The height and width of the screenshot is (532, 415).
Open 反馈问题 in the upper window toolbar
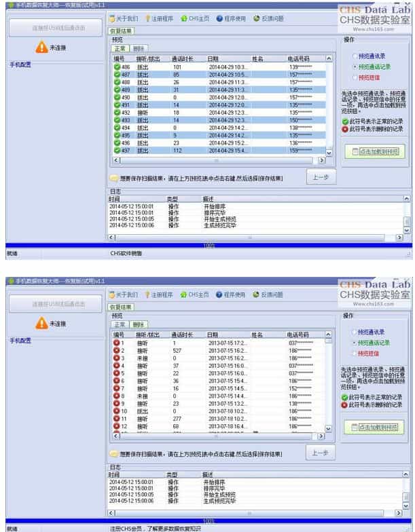[268, 19]
